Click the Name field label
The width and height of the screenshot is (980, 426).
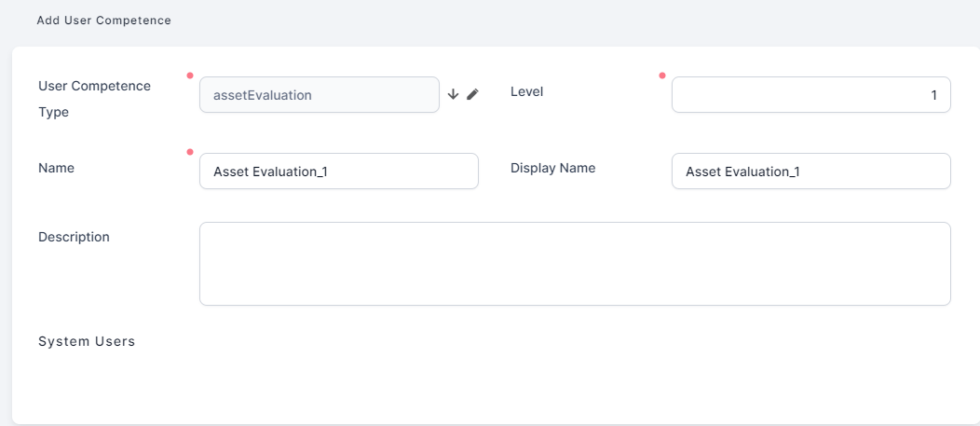tap(56, 168)
